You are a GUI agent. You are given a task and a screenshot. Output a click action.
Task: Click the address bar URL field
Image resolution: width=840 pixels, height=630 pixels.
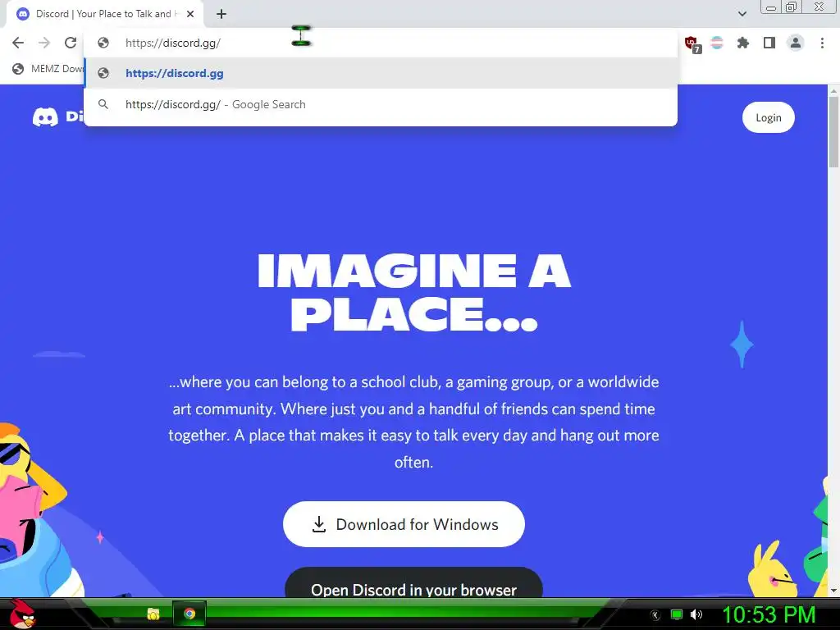click(381, 43)
